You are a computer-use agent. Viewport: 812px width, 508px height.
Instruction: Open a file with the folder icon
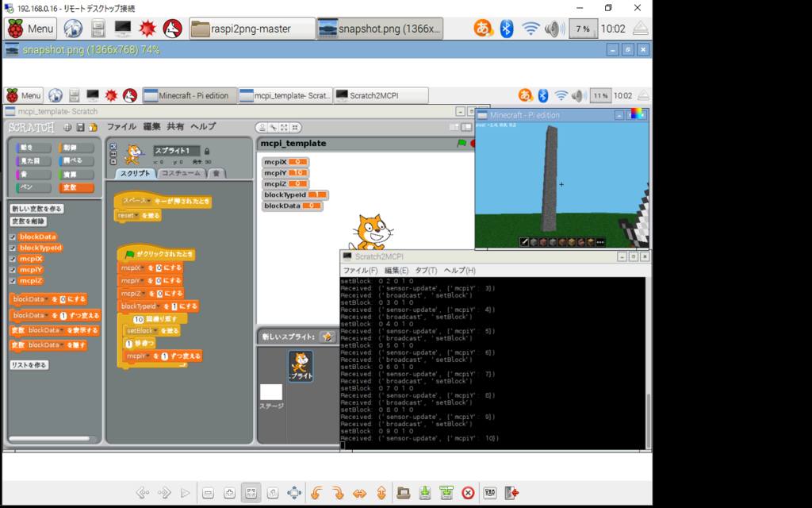click(404, 492)
